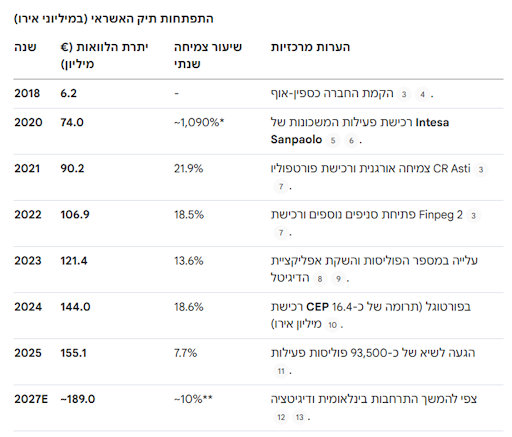Click citation 13 in the 2027E row
Image resolution: width=512 pixels, height=437 pixels.
click(x=299, y=417)
